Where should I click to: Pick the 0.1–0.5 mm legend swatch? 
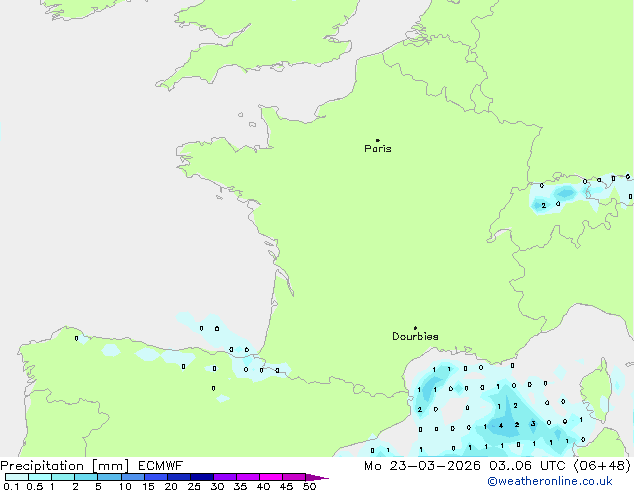tap(17, 477)
